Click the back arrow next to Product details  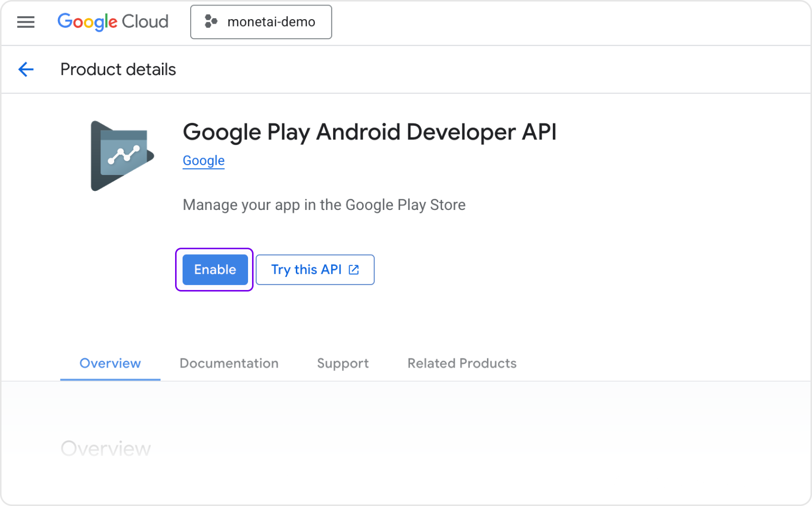26,69
